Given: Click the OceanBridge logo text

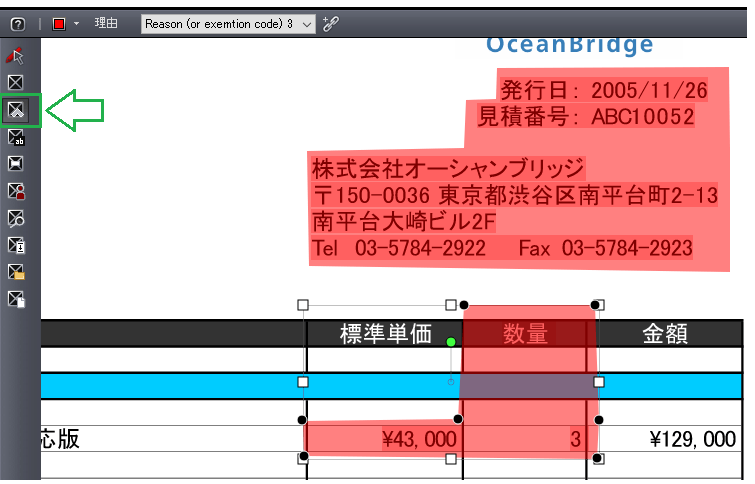Looking at the screenshot, I should click(x=570, y=45).
